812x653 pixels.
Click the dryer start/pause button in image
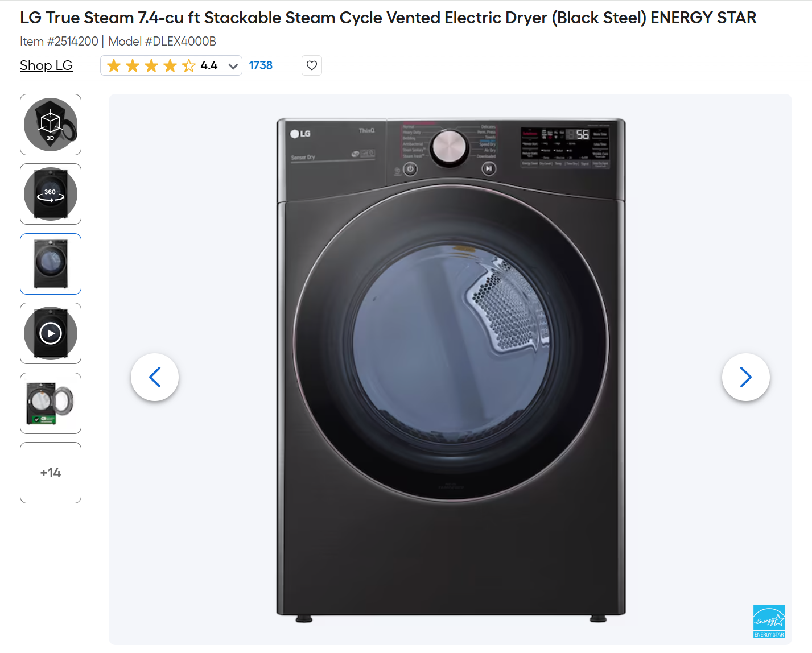click(489, 168)
